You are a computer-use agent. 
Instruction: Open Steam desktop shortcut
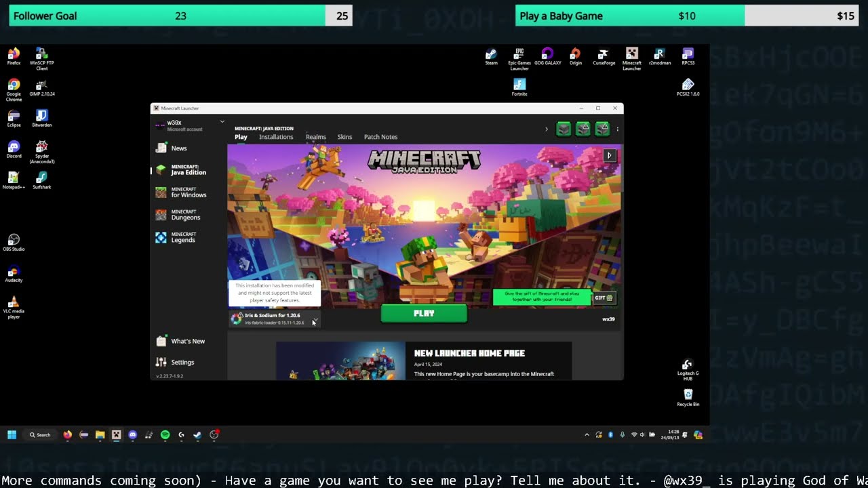491,56
